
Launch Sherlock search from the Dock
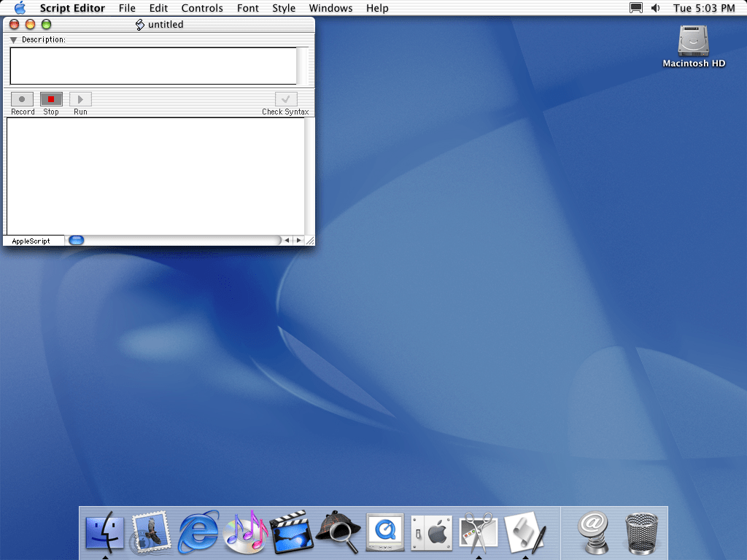tap(338, 532)
